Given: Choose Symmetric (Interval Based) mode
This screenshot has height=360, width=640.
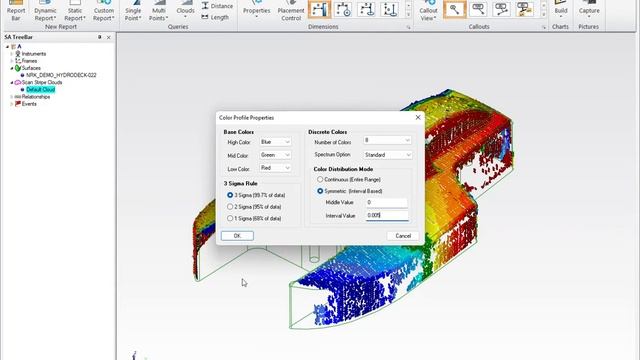Looking at the screenshot, I should click(x=320, y=191).
